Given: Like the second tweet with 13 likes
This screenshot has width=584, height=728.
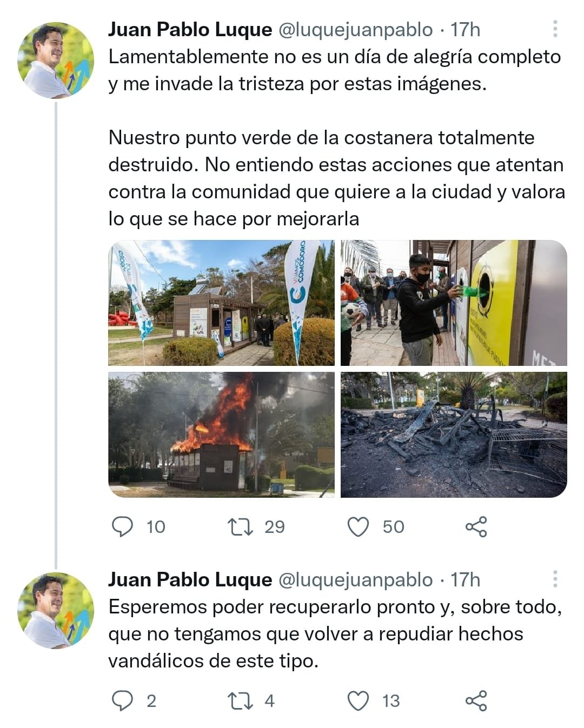Looking at the screenshot, I should pos(358,700).
